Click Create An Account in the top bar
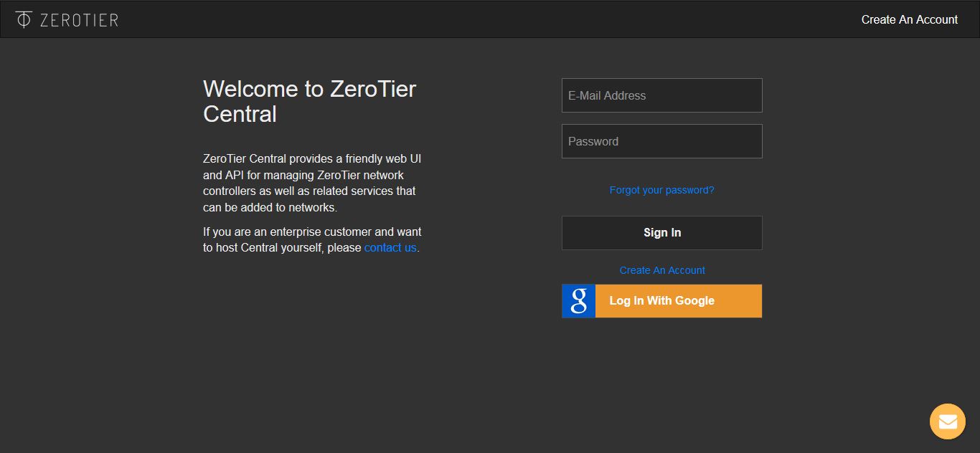Image resolution: width=980 pixels, height=453 pixels. point(909,19)
